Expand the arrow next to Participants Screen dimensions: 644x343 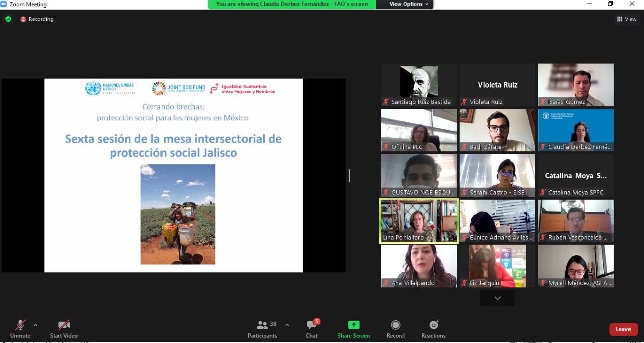tap(287, 325)
